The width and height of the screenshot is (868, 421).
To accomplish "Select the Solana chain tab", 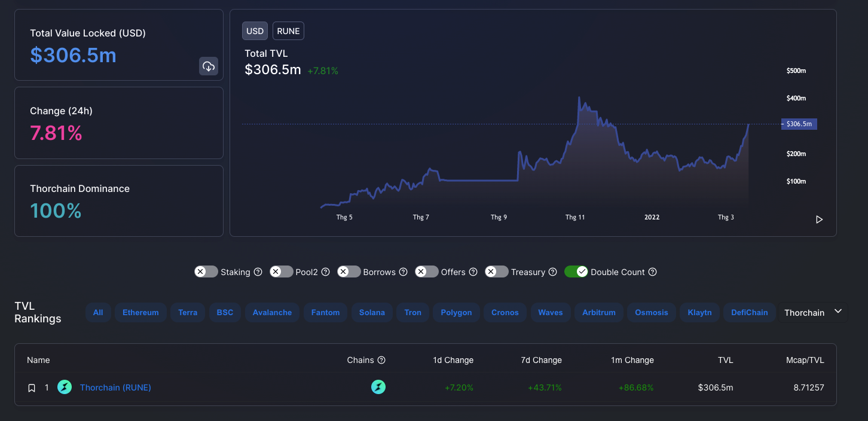I will [x=372, y=313].
